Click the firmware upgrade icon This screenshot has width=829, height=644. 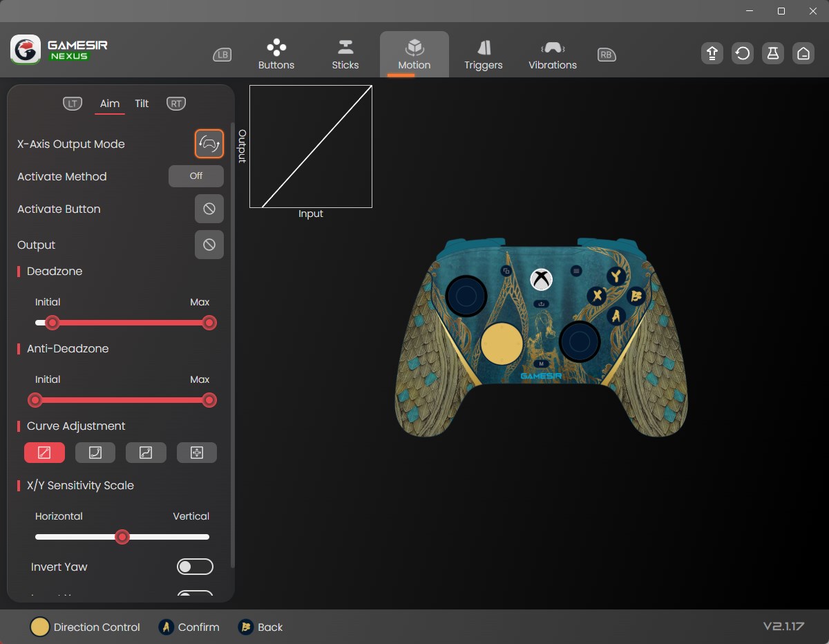712,53
